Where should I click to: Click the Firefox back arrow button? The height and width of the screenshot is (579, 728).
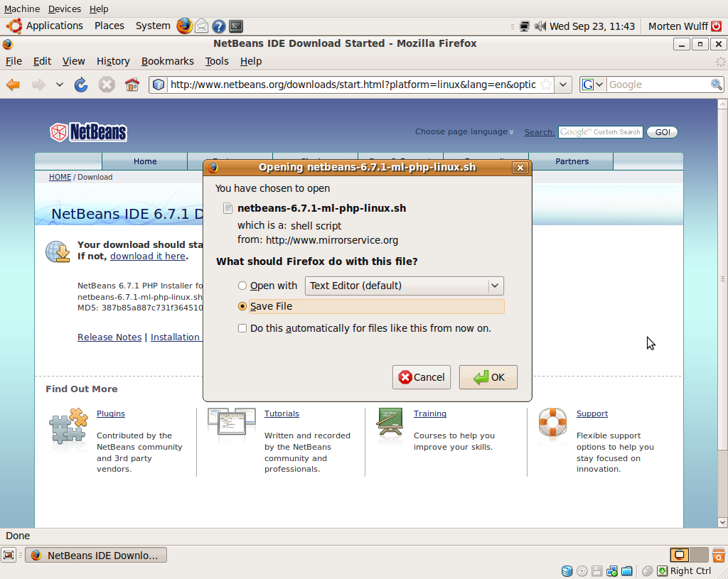tap(13, 85)
